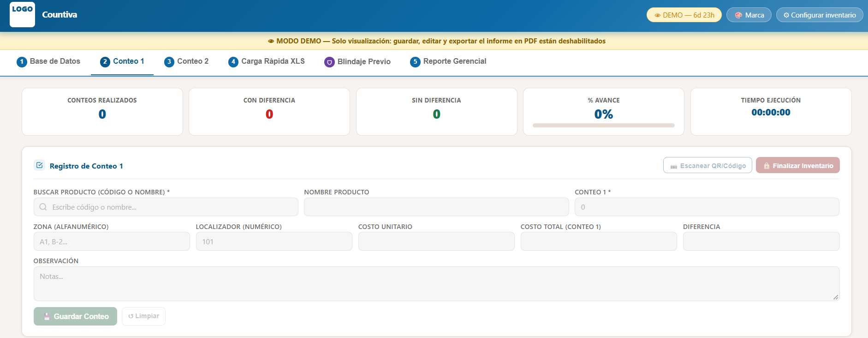Click the Conteo 1 quantity field

(707, 207)
